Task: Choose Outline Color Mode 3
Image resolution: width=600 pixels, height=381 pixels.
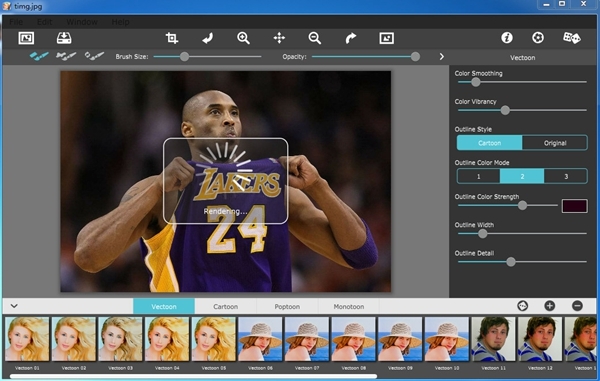Action: 566,176
